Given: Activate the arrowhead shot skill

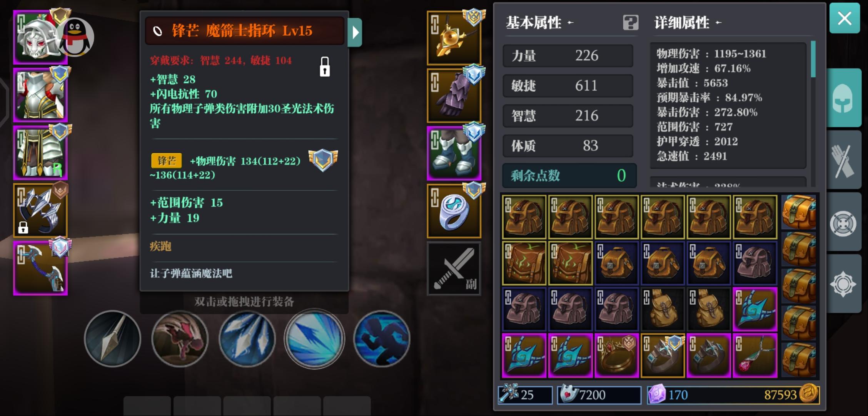Looking at the screenshot, I should (x=112, y=339).
